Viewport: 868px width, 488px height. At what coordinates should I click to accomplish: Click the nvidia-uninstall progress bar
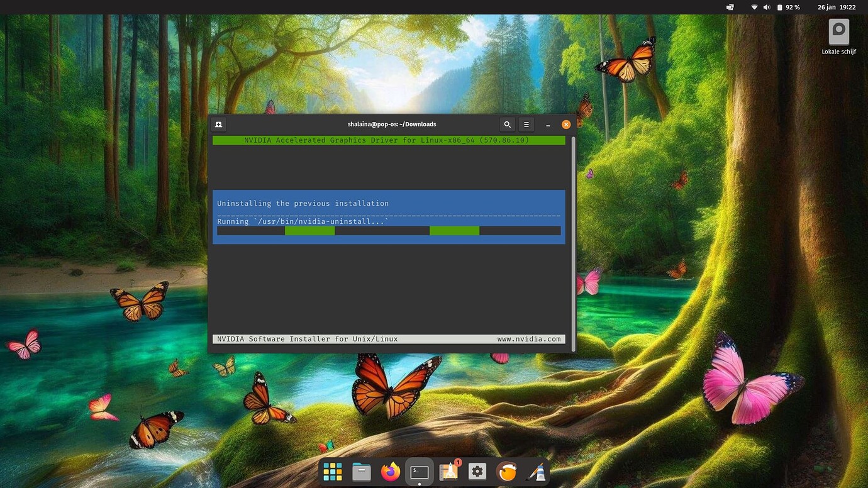pos(388,230)
